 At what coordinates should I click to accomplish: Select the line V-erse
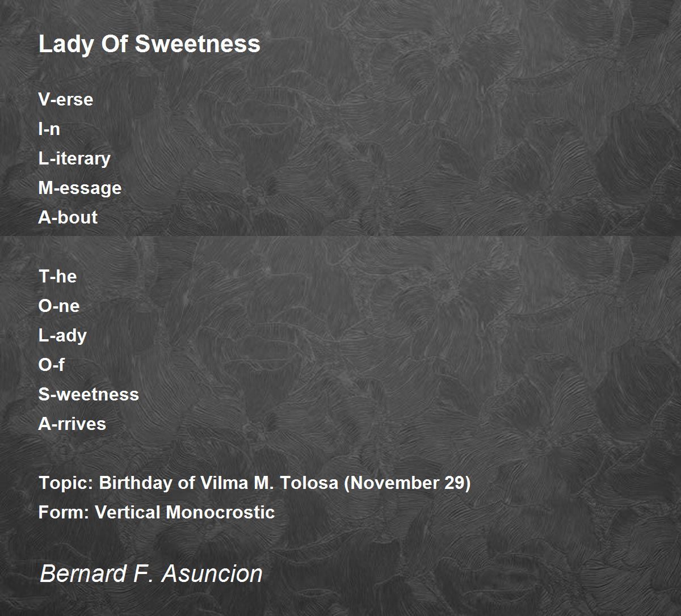[x=66, y=99]
